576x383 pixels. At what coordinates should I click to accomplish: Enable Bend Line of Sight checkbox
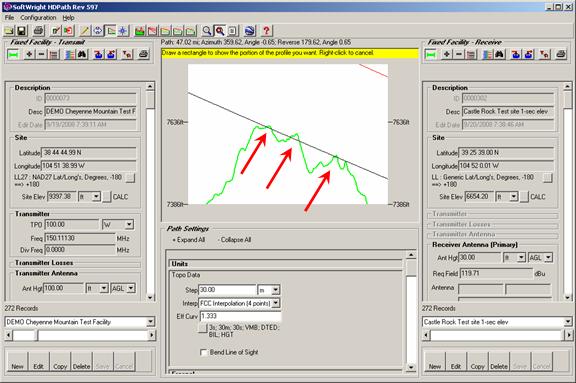click(203, 352)
